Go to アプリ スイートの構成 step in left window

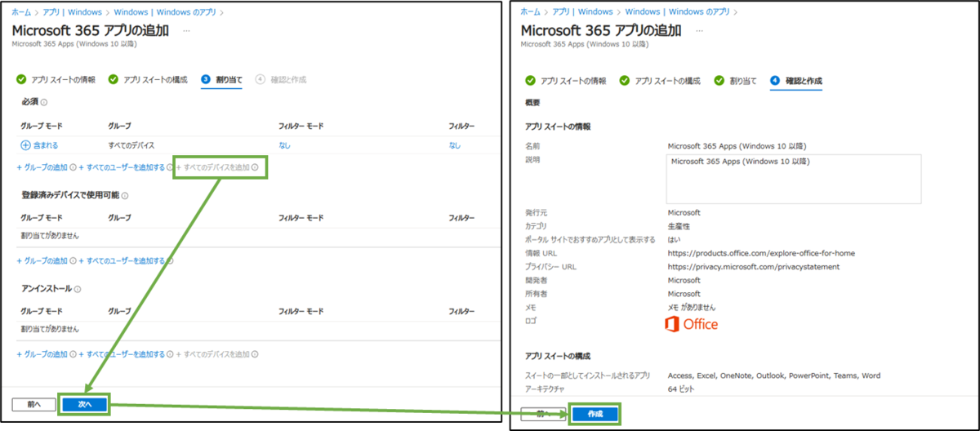(148, 79)
